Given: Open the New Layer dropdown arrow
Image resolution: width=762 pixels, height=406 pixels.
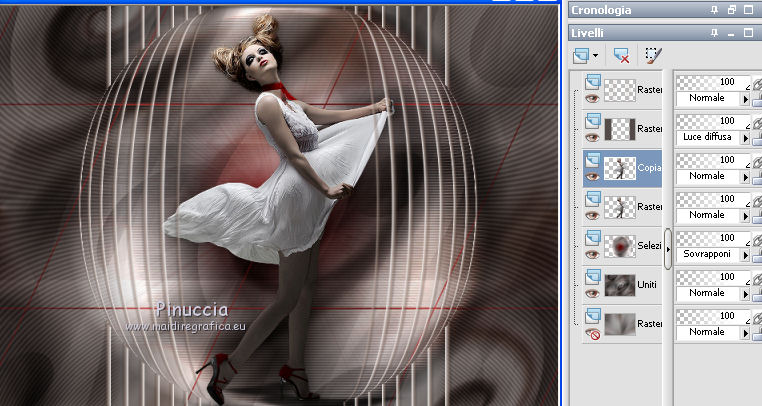Looking at the screenshot, I should [x=596, y=56].
